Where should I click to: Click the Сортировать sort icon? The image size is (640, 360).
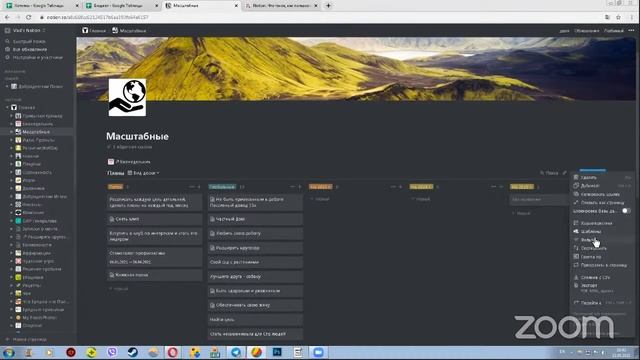[576, 248]
